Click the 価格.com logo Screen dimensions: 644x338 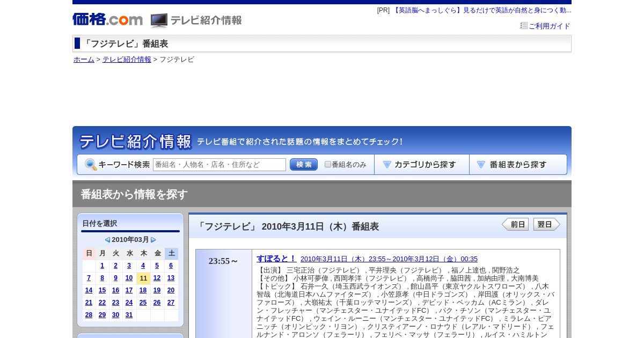coord(107,19)
